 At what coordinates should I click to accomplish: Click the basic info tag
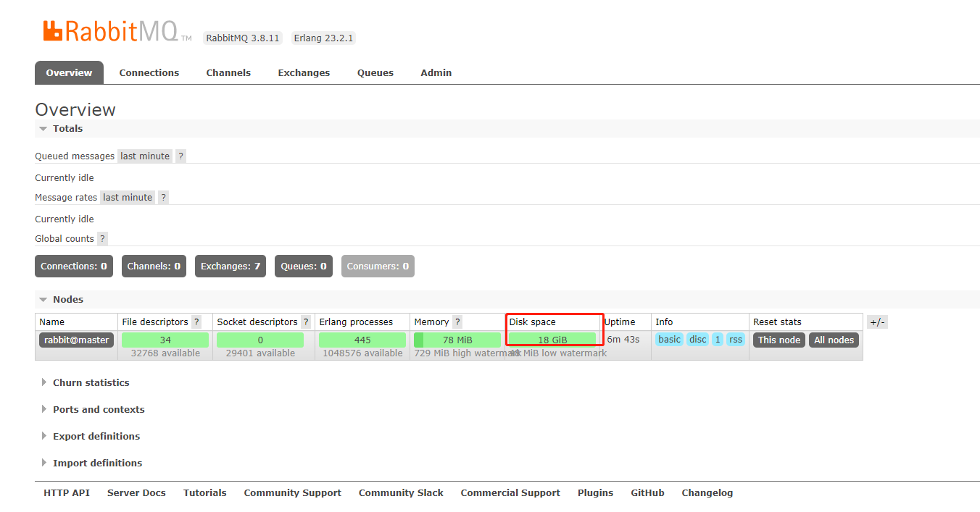(x=670, y=340)
